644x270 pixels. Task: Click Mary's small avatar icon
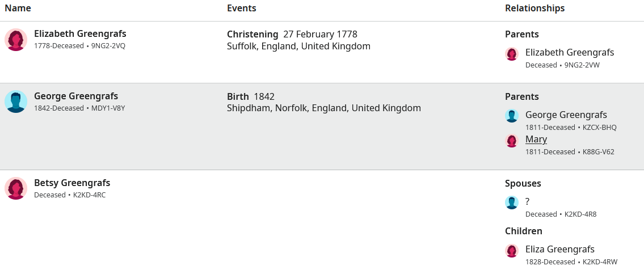[x=512, y=141]
